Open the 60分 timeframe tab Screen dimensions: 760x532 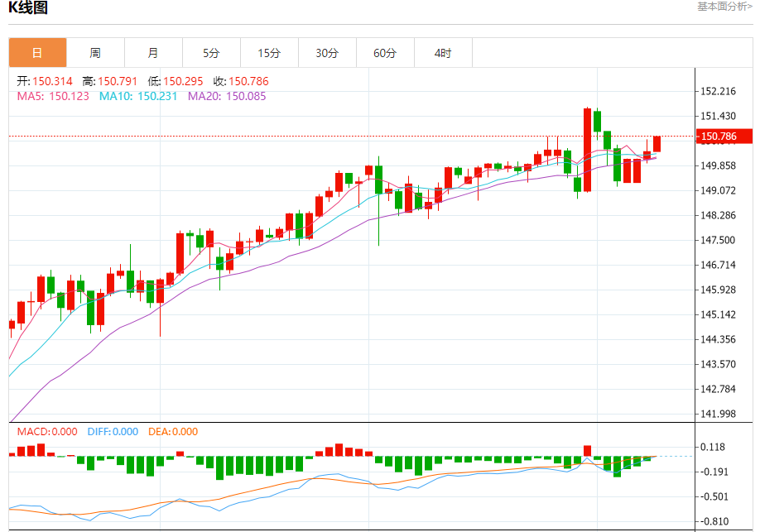(x=385, y=53)
